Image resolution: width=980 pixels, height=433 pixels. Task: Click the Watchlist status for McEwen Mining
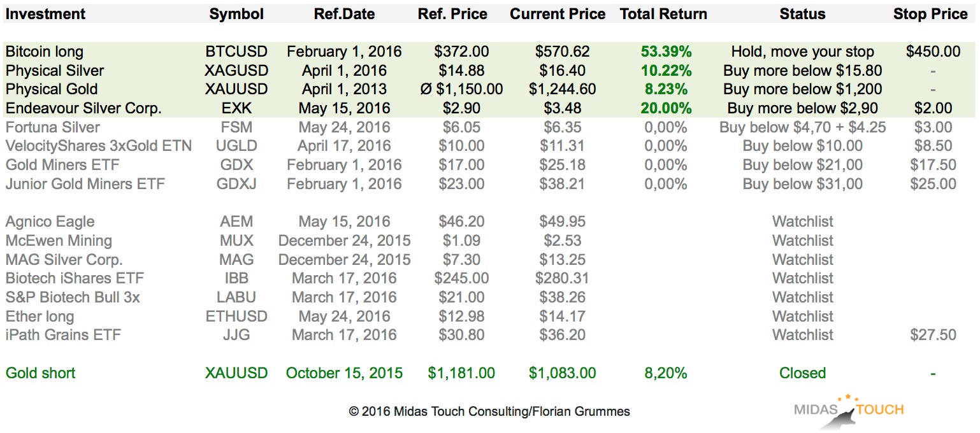click(x=802, y=241)
